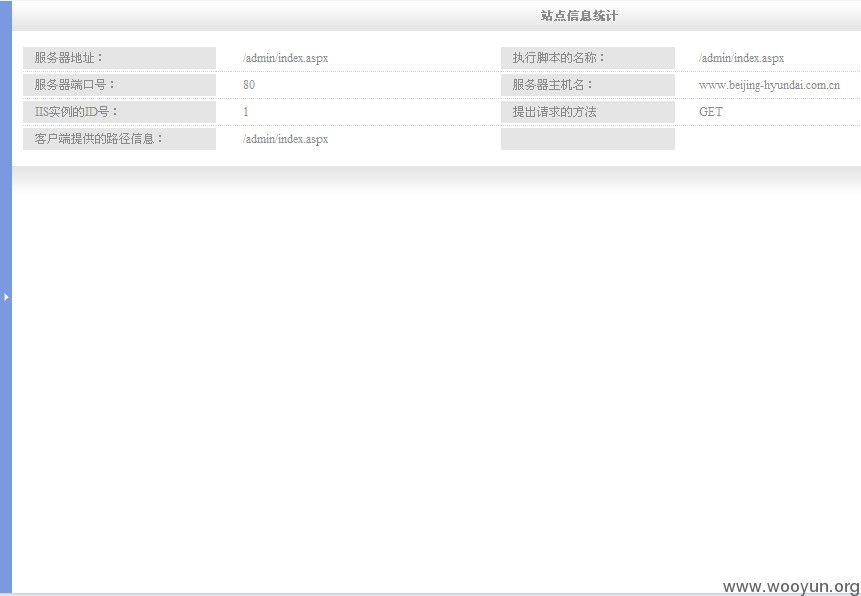Select the 客户端提供的路径信息 label
The width and height of the screenshot is (861, 596).
coord(99,138)
